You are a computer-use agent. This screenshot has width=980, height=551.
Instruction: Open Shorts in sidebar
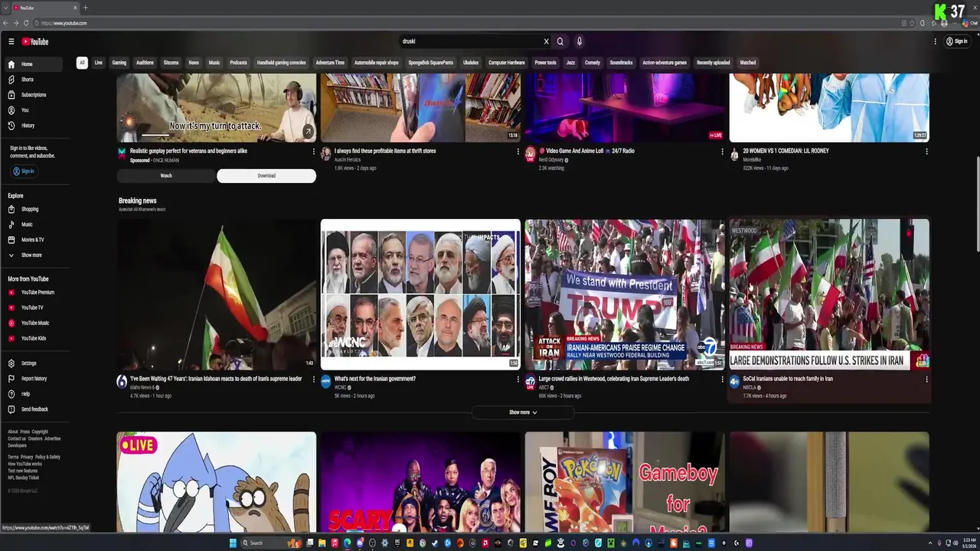[34, 80]
